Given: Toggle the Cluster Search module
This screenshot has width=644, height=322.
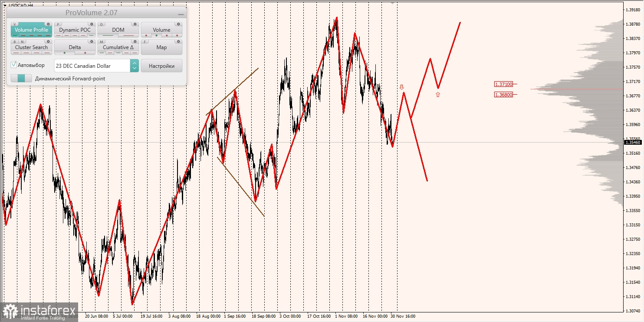Looking at the screenshot, I should pyautogui.click(x=31, y=47).
